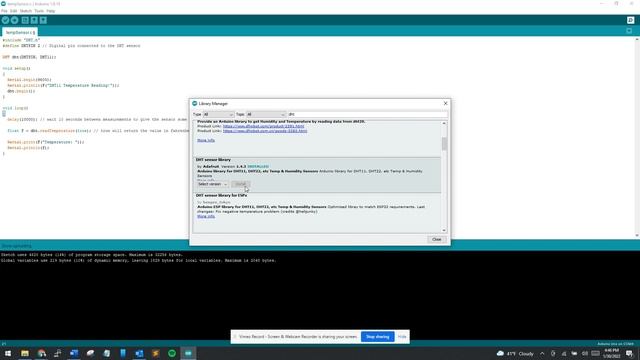
Task: Open the Topic dropdown in Library Manager
Action: point(266,115)
